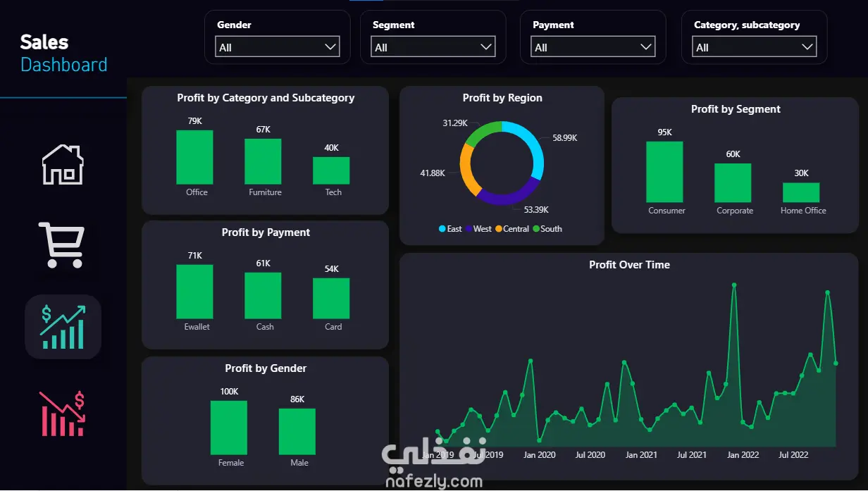This screenshot has height=491, width=868.
Task: Select the Home Office segment bar
Action: click(x=801, y=193)
